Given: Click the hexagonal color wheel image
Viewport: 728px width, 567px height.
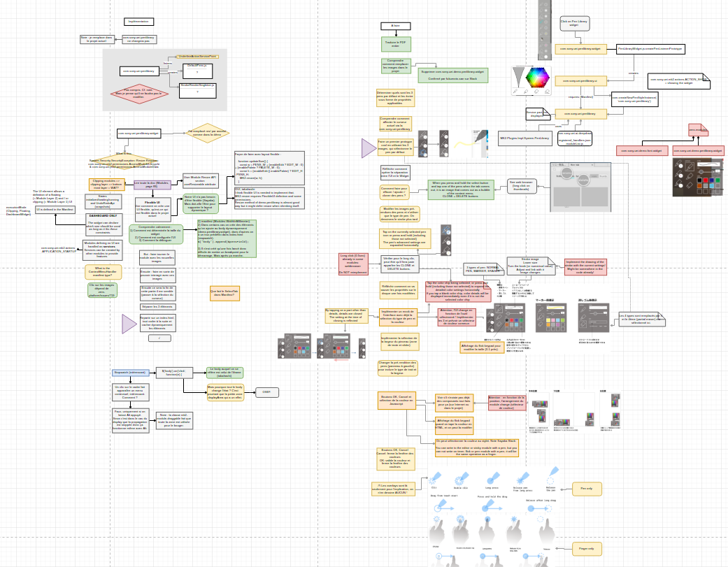Looking at the screenshot, I should pyautogui.click(x=538, y=78).
